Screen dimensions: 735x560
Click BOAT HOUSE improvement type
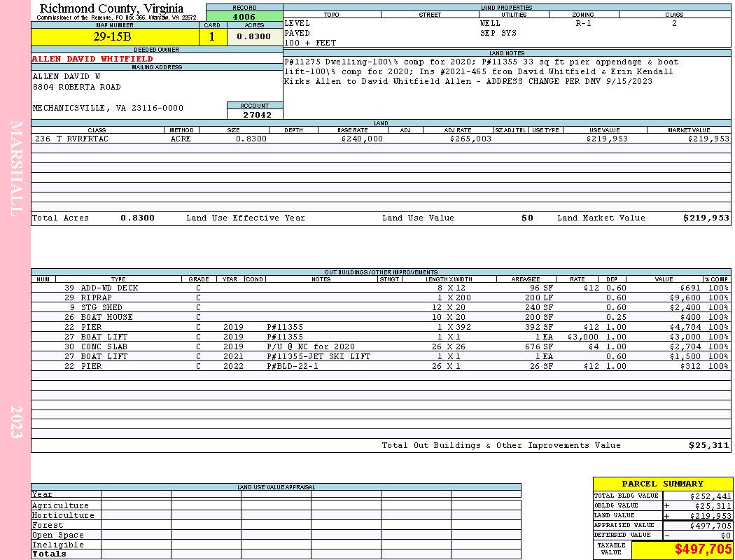[x=106, y=317]
